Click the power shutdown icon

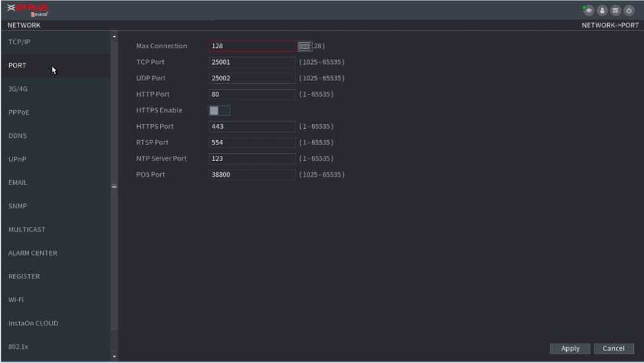629,11
